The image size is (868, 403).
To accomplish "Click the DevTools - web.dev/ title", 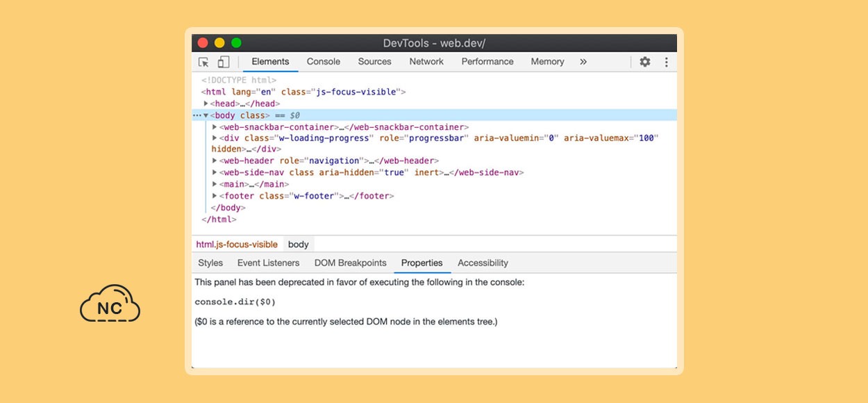I will pyautogui.click(x=434, y=43).
